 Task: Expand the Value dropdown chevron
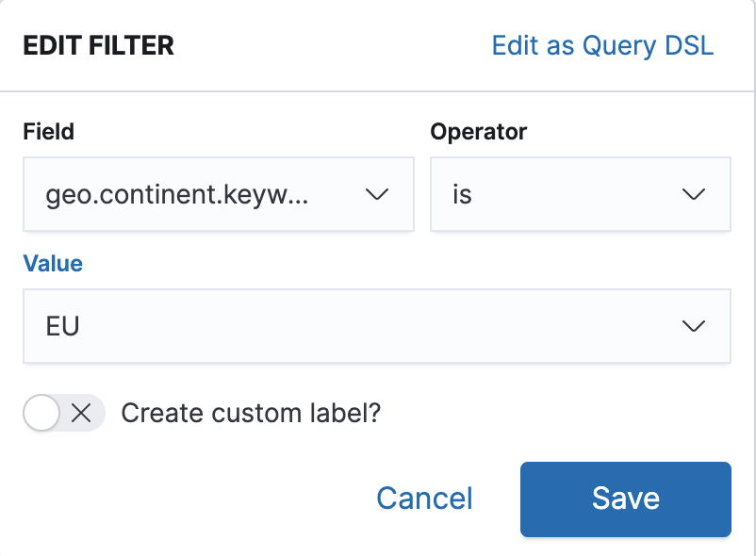coord(694,326)
